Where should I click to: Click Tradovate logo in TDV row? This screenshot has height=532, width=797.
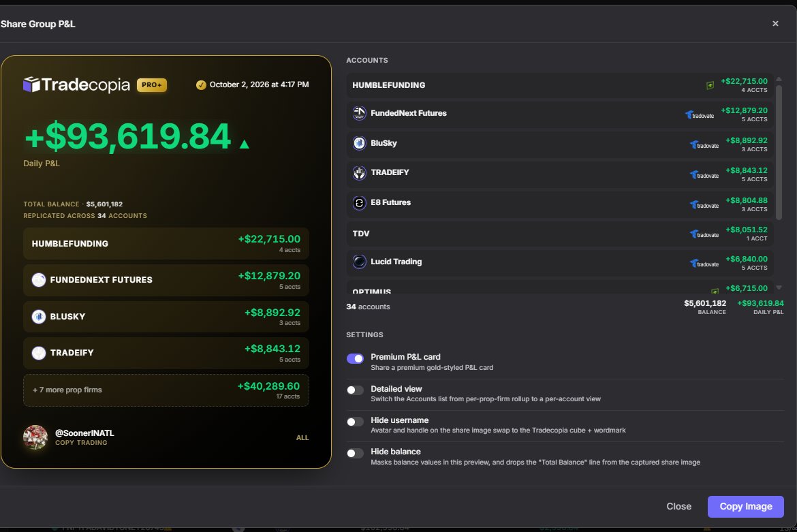point(704,234)
